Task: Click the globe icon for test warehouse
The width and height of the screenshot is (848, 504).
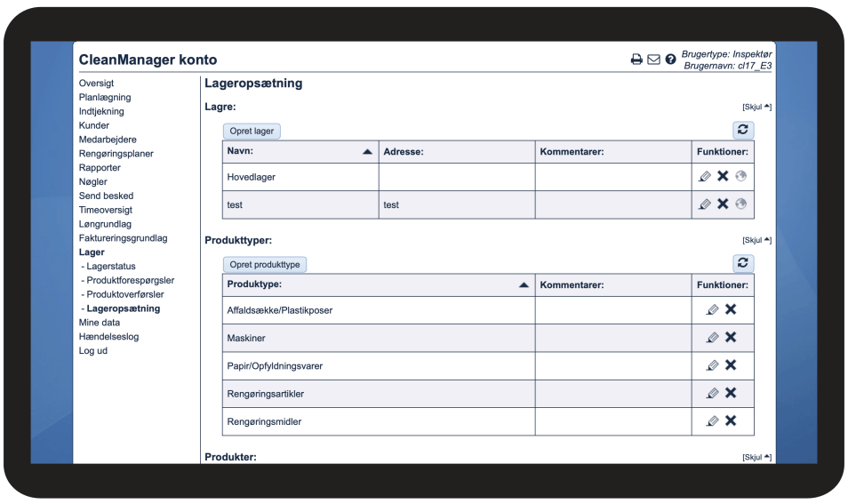Action: click(x=741, y=204)
